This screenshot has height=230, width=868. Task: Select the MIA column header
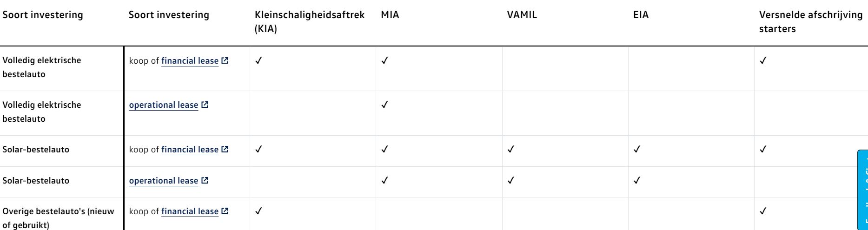click(390, 15)
